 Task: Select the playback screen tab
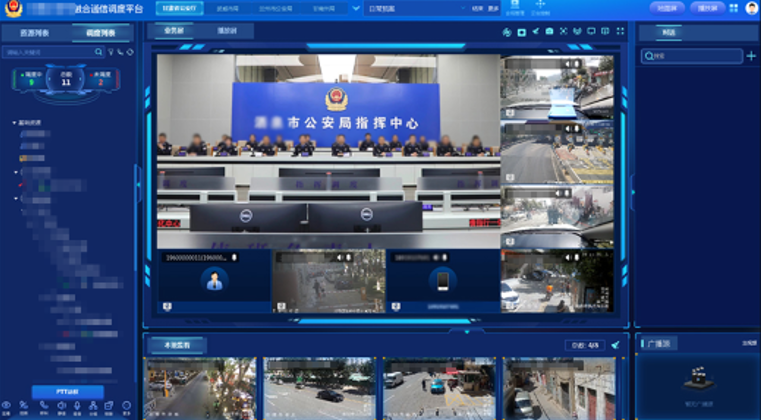(227, 31)
